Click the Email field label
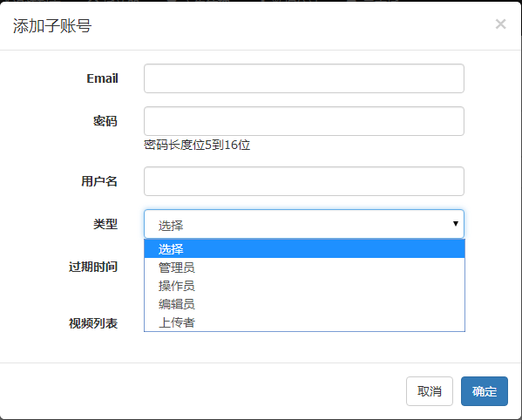522x420 pixels. tap(102, 78)
